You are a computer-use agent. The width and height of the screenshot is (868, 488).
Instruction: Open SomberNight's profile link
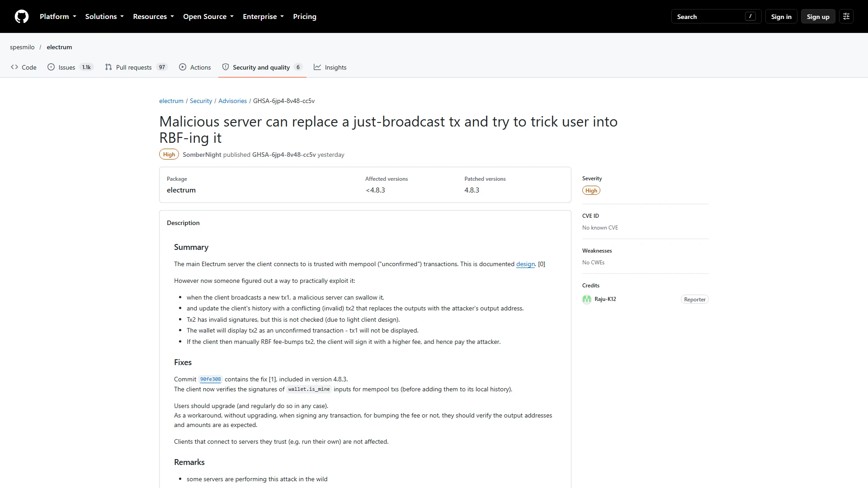[202, 155]
